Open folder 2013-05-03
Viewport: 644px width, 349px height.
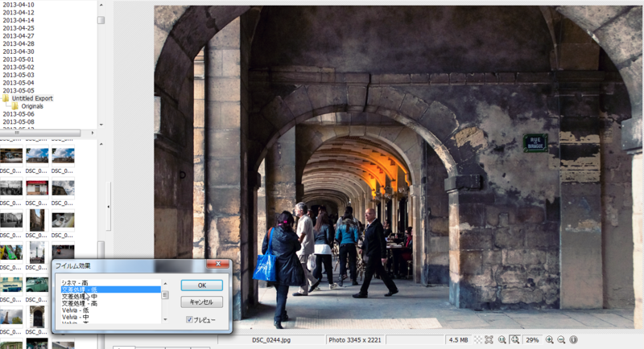[19, 75]
